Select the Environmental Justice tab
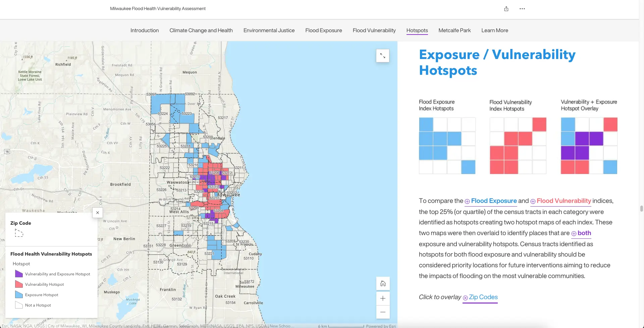Image resolution: width=644 pixels, height=328 pixels. click(x=269, y=31)
